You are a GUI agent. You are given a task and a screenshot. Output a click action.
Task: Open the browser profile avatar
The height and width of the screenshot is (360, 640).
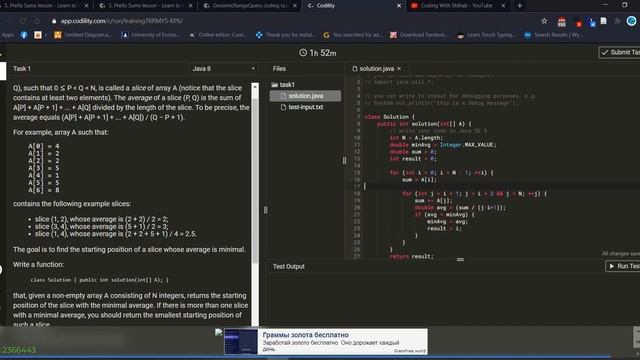(x=631, y=21)
